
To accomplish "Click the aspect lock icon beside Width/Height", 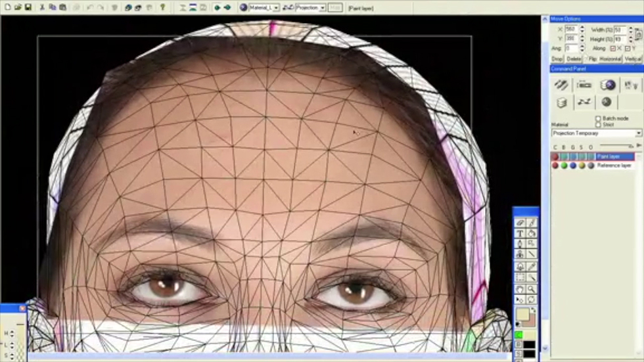I will tap(638, 34).
